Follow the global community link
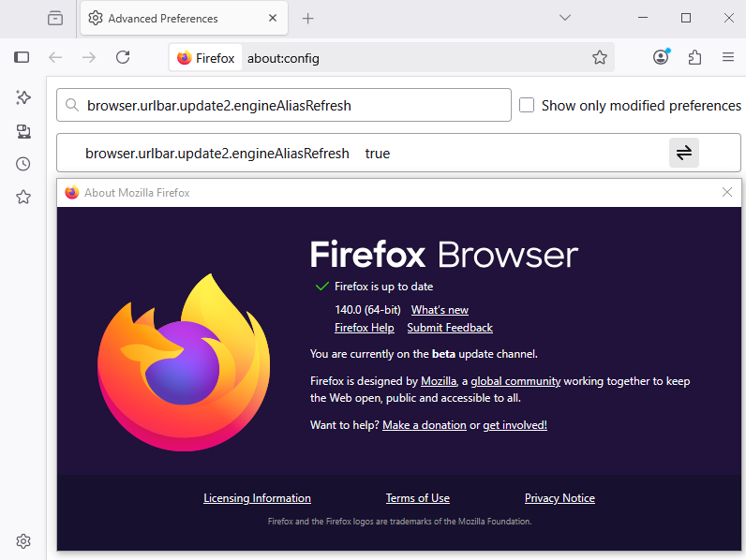The height and width of the screenshot is (560, 746). pyautogui.click(x=515, y=381)
